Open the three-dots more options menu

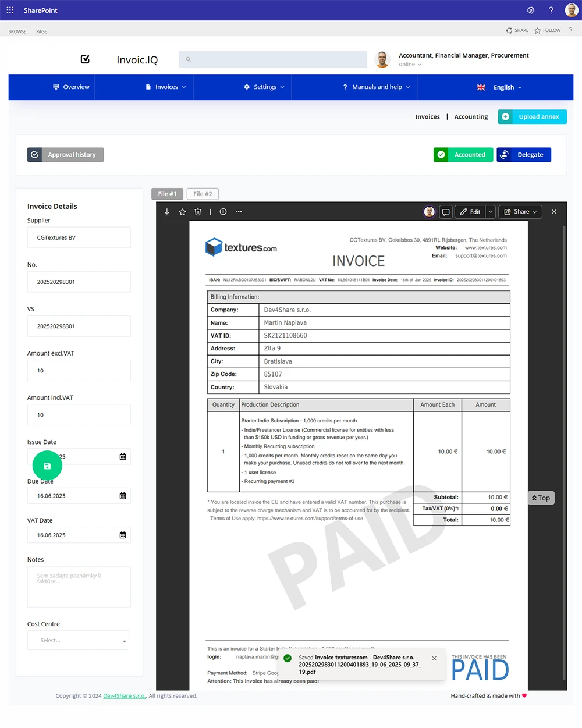(239, 212)
